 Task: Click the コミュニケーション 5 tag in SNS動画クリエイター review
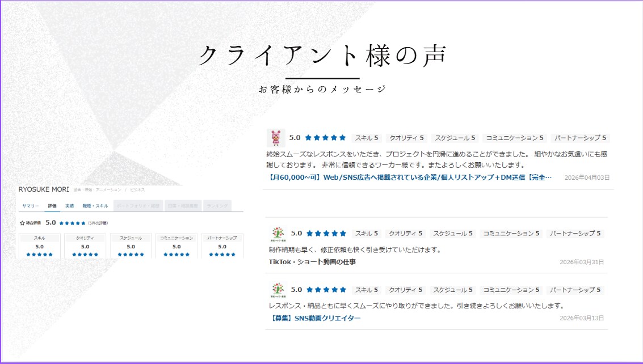tap(511, 290)
